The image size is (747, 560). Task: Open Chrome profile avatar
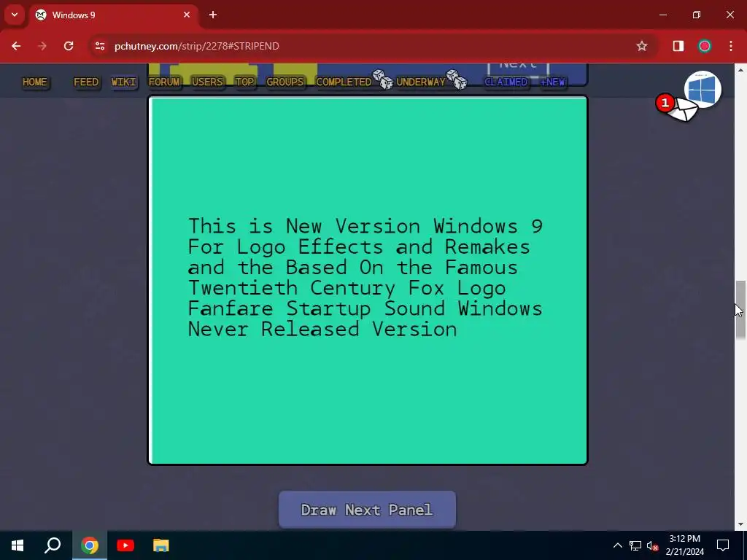pyautogui.click(x=705, y=46)
